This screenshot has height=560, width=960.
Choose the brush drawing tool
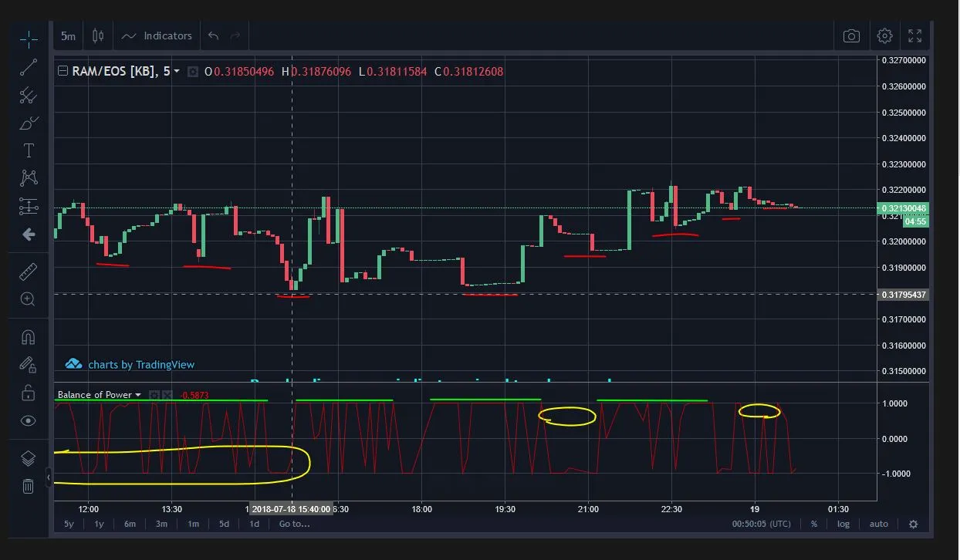pos(29,123)
